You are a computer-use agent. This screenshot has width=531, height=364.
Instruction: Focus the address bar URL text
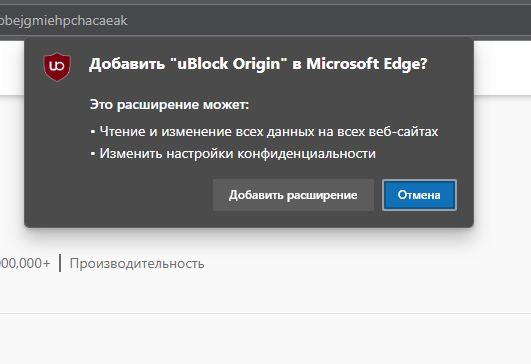coord(64,21)
